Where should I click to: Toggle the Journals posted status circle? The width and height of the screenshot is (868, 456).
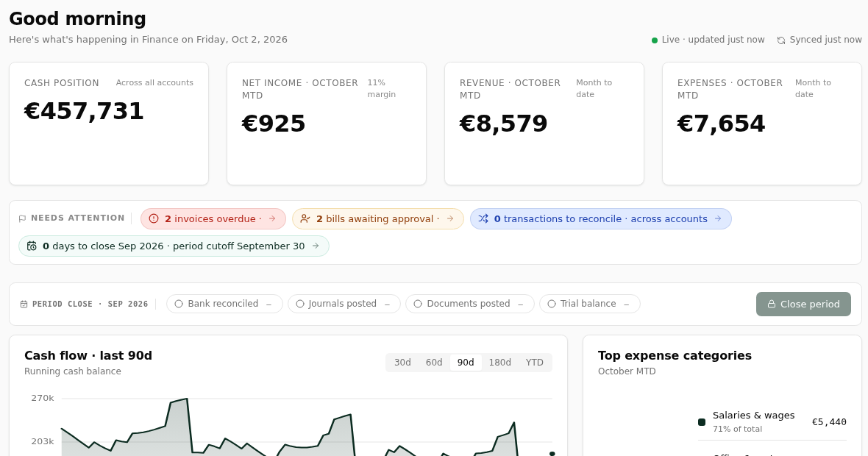[300, 304]
